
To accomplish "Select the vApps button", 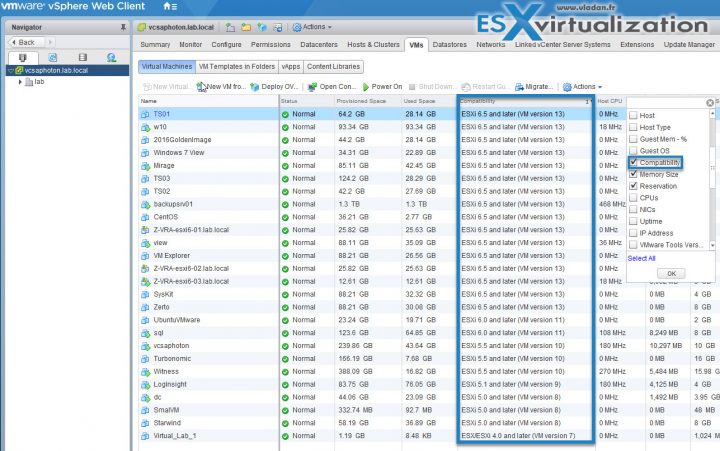I will click(x=291, y=67).
